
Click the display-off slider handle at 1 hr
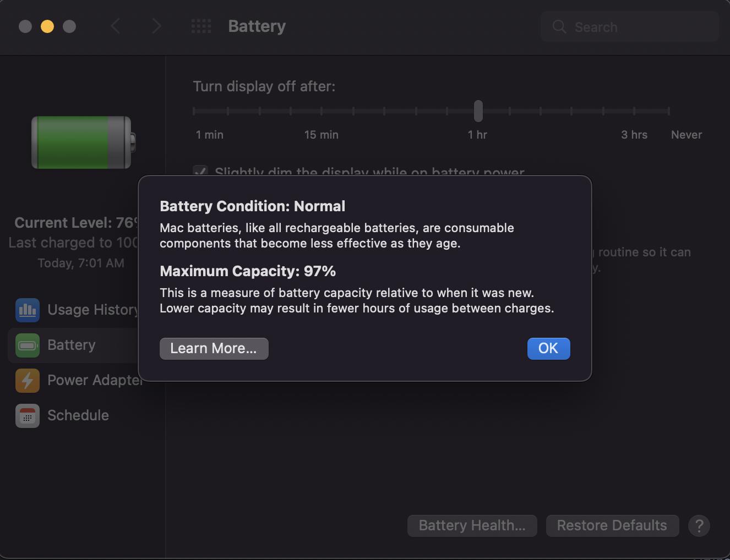[x=478, y=111]
